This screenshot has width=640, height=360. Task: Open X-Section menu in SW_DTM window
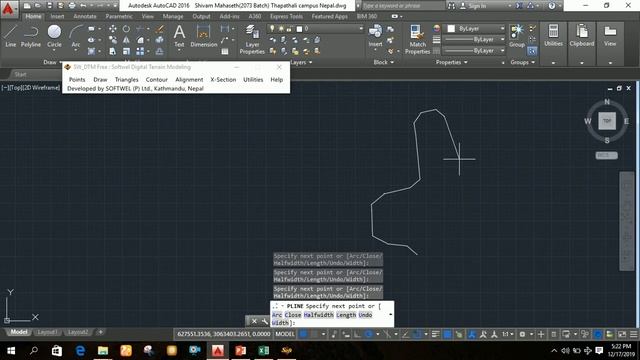pyautogui.click(x=223, y=80)
